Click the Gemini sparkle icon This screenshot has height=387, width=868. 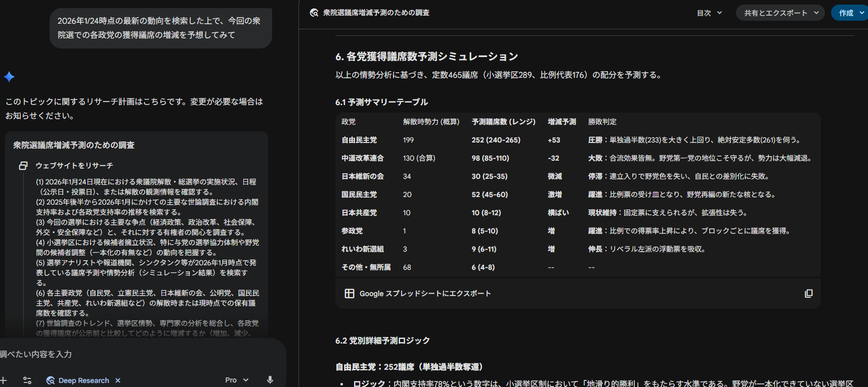coord(9,77)
